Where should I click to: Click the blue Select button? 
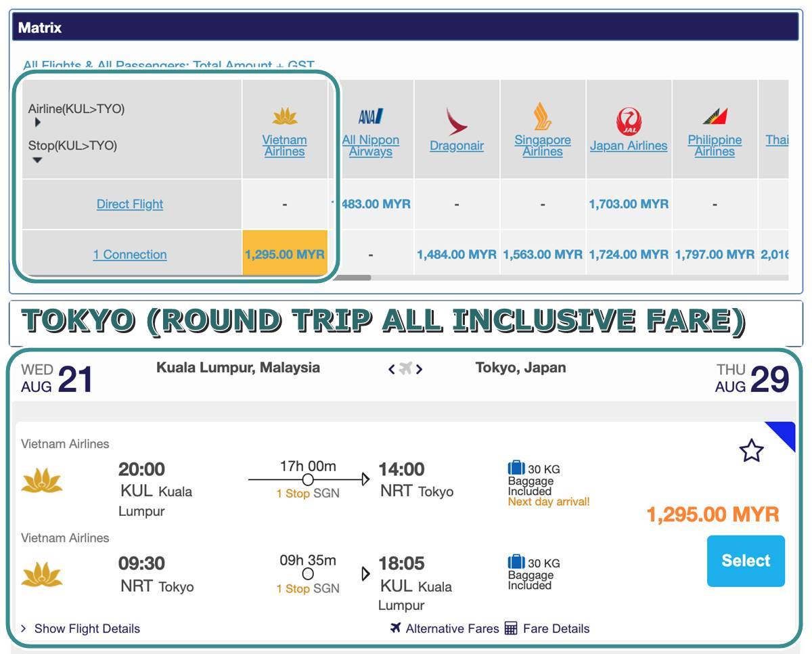[746, 561]
